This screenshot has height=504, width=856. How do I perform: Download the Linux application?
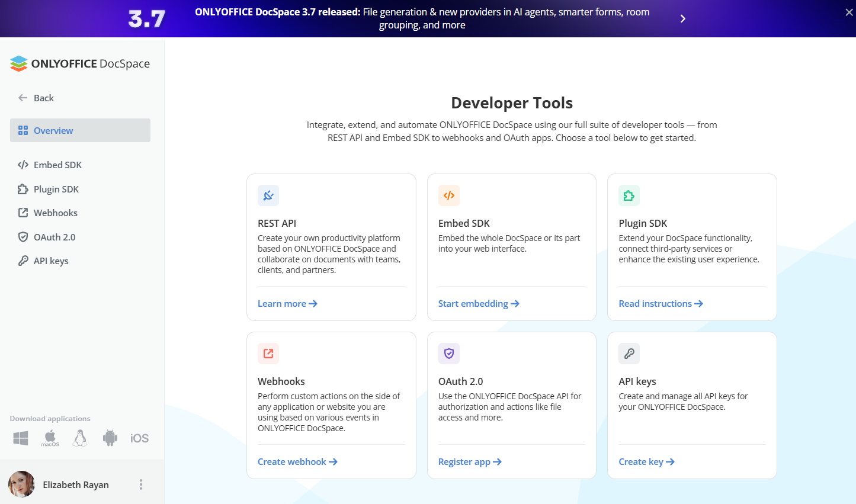click(80, 438)
